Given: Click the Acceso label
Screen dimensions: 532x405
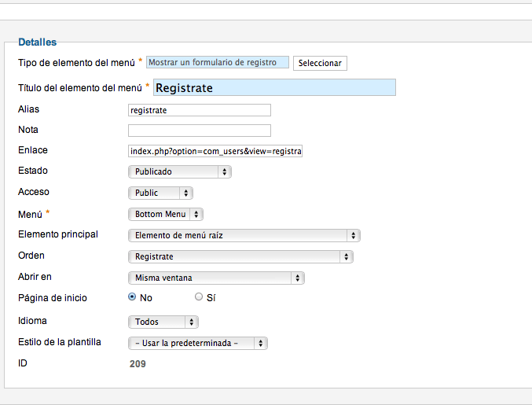Looking at the screenshot, I should pos(34,192).
